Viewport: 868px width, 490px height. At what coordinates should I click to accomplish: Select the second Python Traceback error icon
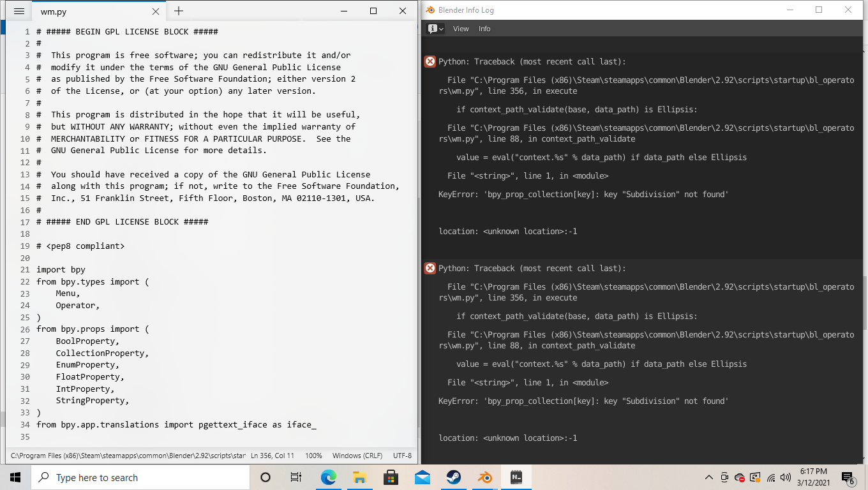tap(430, 269)
